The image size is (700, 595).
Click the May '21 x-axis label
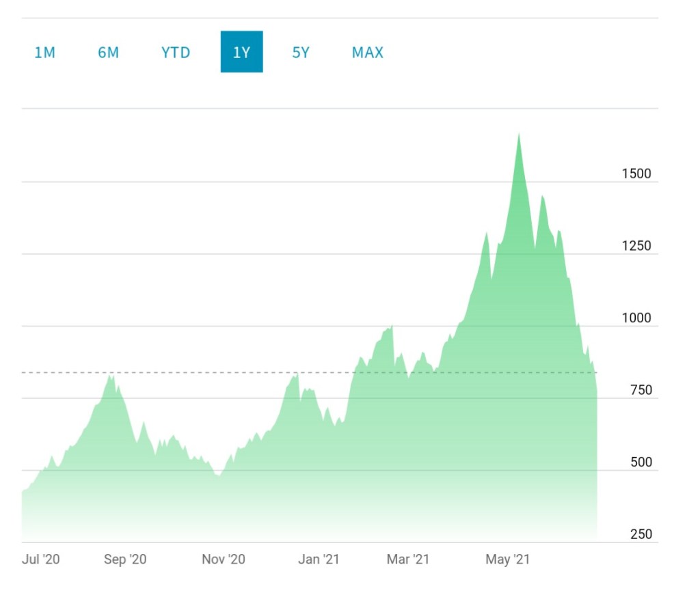[x=508, y=559]
